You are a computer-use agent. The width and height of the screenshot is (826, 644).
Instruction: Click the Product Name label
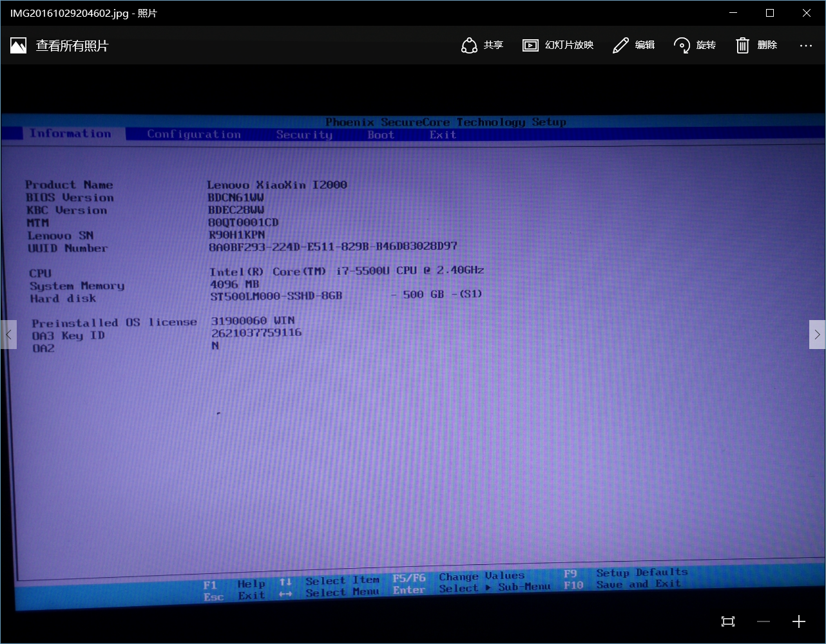point(69,185)
